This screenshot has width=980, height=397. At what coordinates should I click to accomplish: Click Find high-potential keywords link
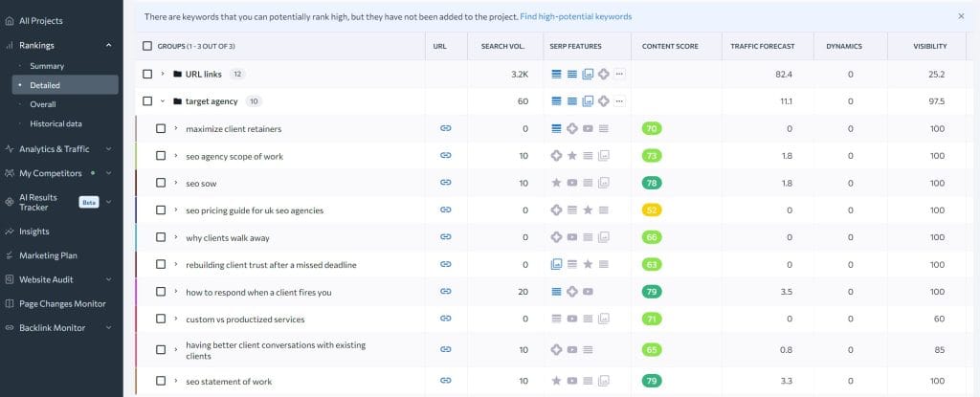coord(575,16)
